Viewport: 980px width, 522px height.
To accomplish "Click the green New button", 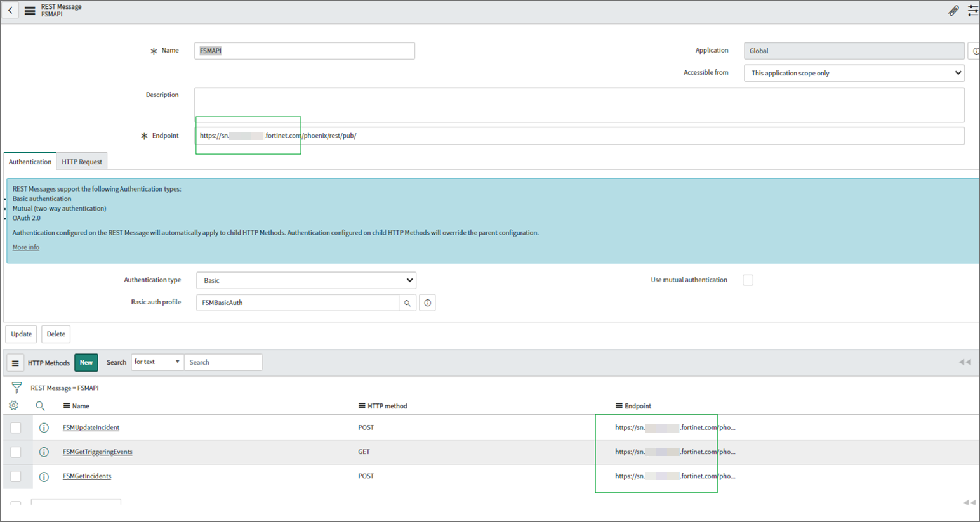I will (86, 363).
